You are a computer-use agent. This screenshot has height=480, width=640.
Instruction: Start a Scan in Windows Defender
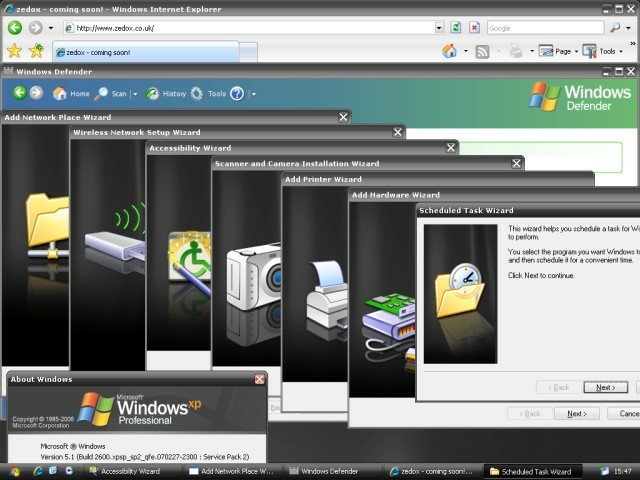tap(110, 93)
